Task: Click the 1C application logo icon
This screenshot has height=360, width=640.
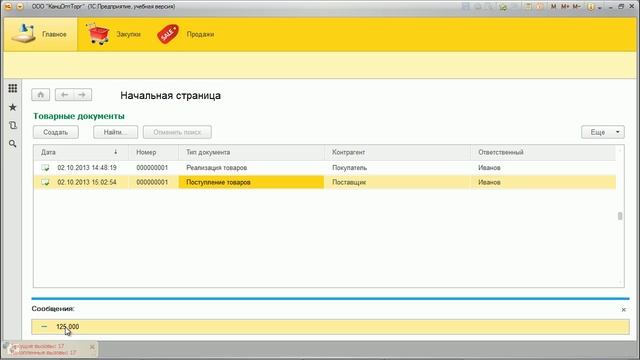Action: (x=8, y=7)
